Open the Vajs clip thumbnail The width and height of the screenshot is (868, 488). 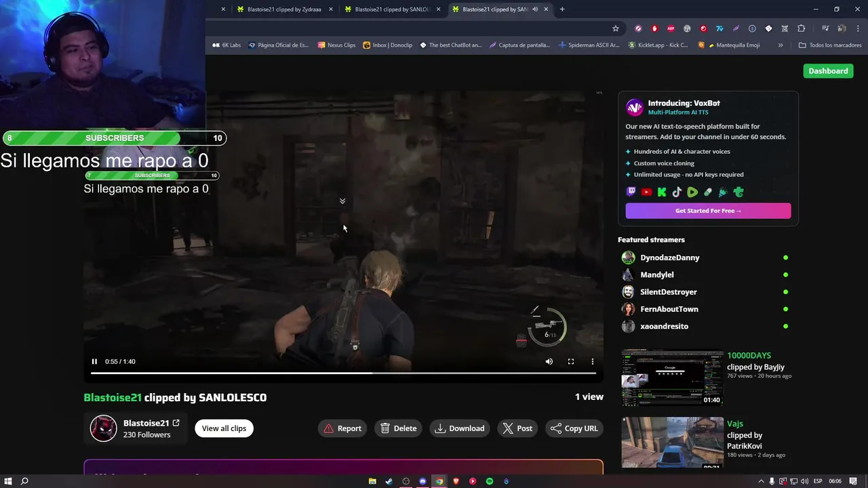672,443
